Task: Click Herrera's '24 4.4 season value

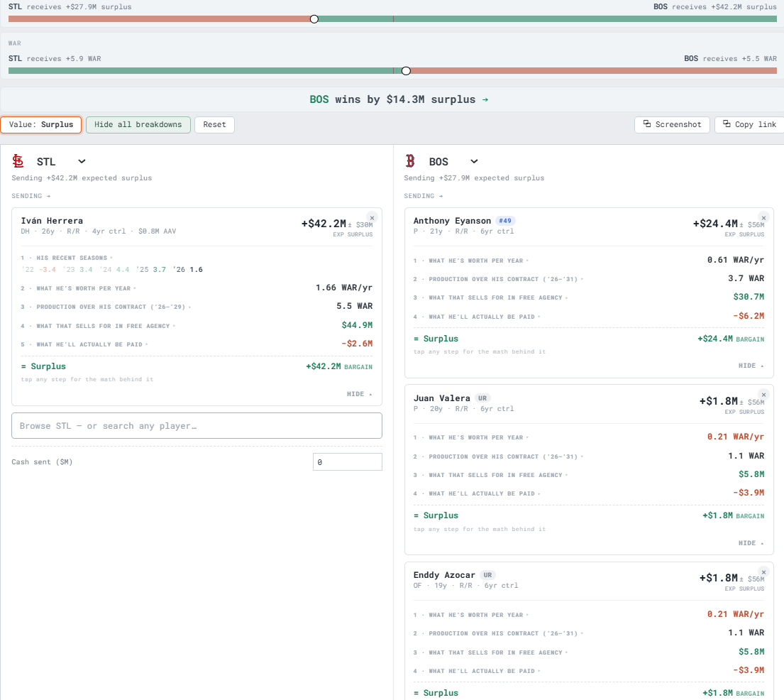Action: click(114, 269)
